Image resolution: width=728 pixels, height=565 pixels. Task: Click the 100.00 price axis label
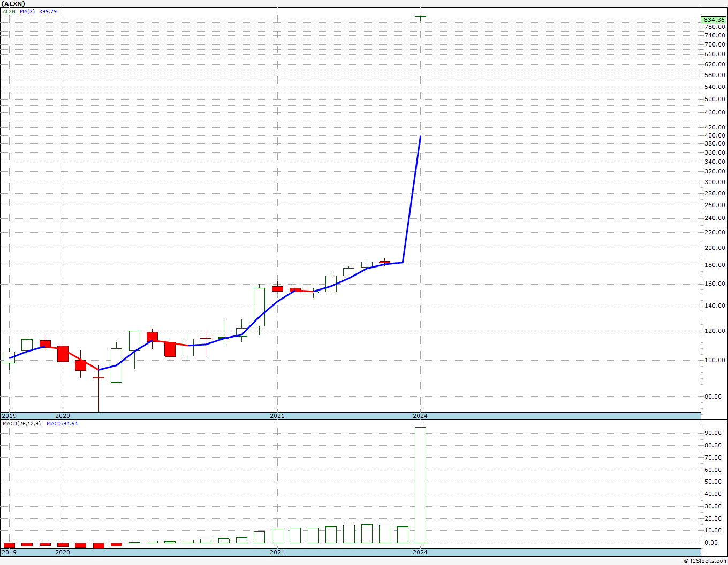(715, 360)
